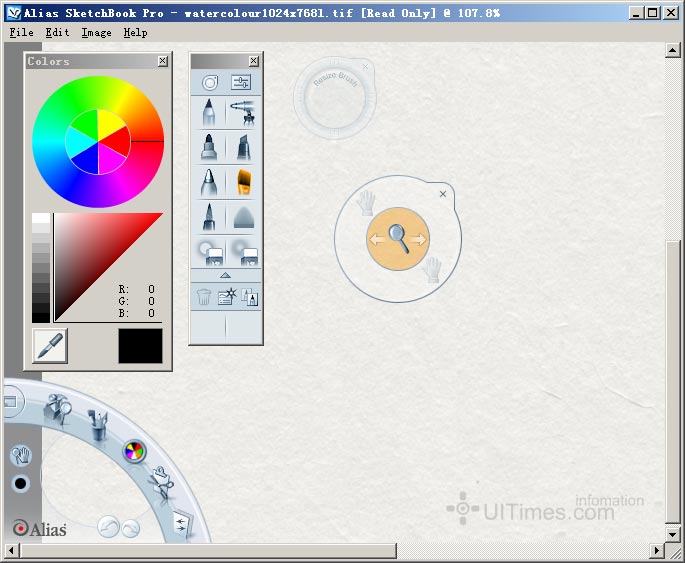
Task: Close the Resize Brush puck
Action: click(366, 67)
